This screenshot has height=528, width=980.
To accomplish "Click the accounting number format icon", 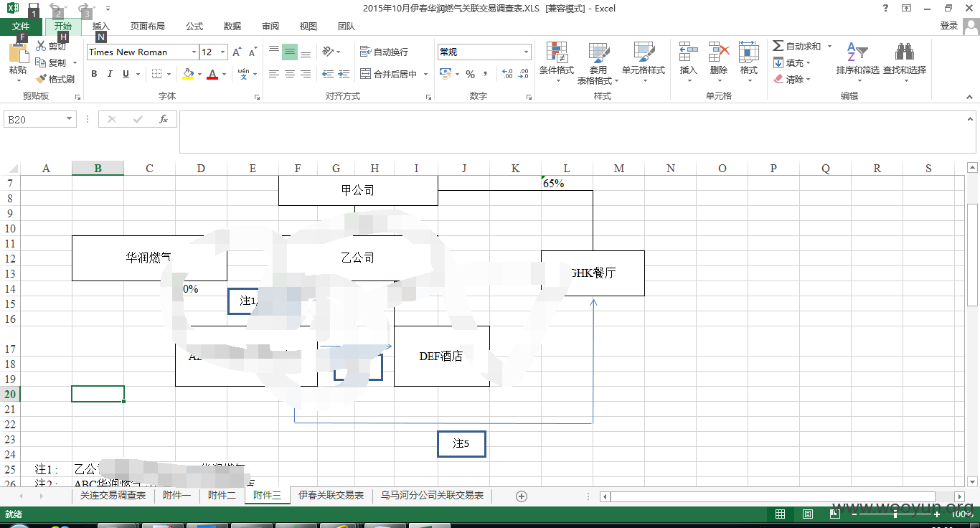I will [445, 74].
